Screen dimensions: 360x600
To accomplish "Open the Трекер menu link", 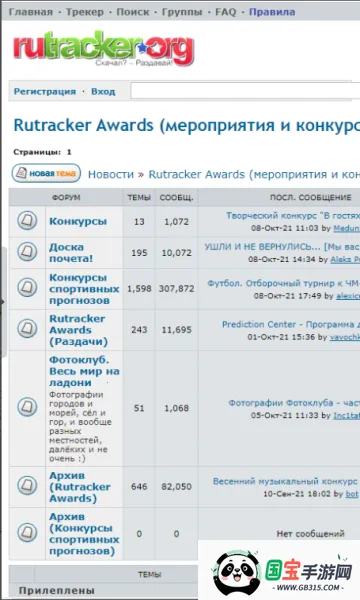I will [85, 12].
